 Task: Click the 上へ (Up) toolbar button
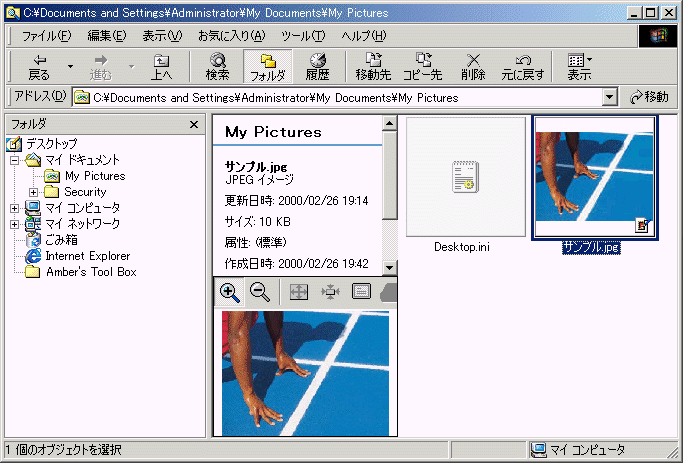coord(161,67)
